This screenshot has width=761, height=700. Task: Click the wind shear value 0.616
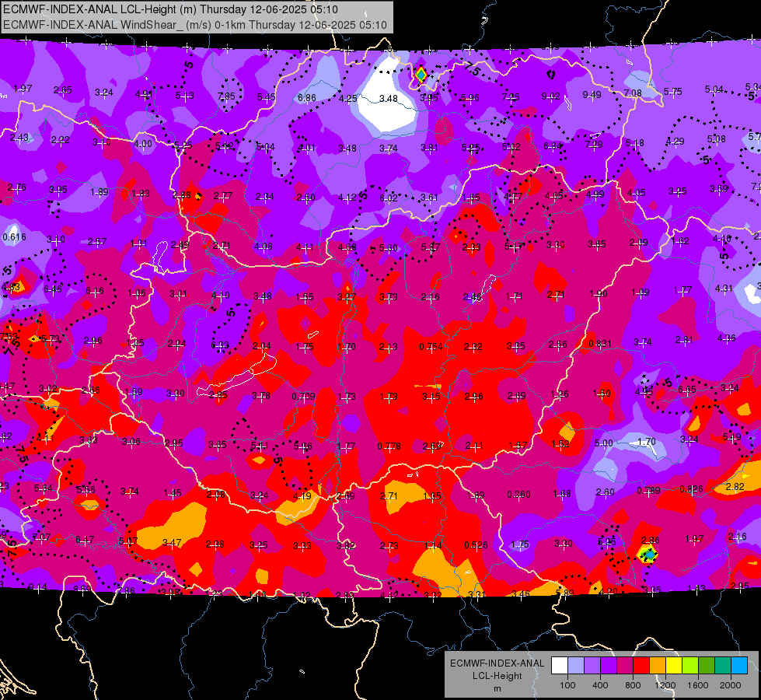[x=14, y=237]
